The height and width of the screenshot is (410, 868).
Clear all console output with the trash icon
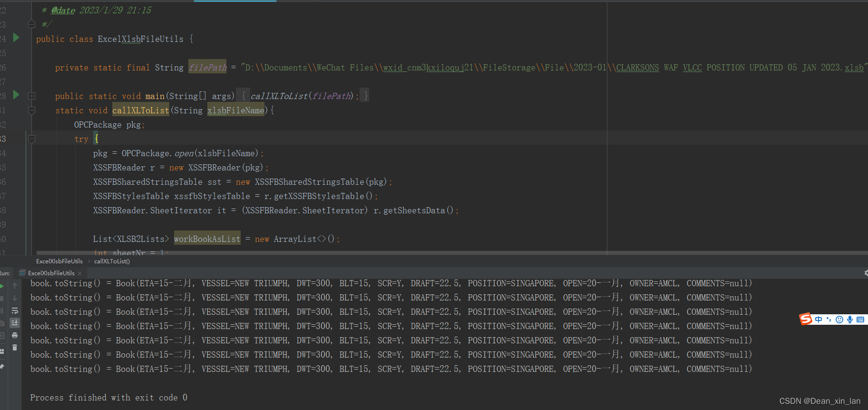coord(15,348)
